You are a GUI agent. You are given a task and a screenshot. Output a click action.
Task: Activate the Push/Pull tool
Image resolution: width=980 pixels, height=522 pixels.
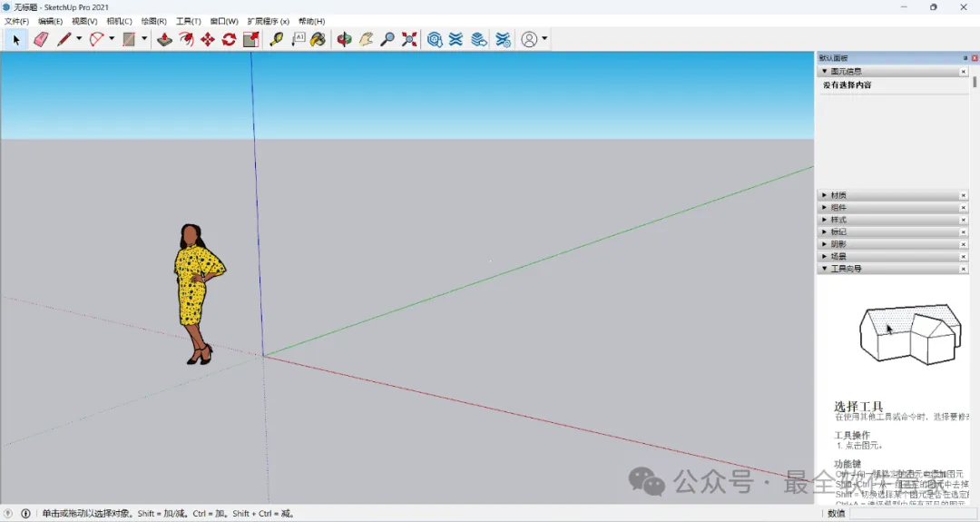click(164, 39)
